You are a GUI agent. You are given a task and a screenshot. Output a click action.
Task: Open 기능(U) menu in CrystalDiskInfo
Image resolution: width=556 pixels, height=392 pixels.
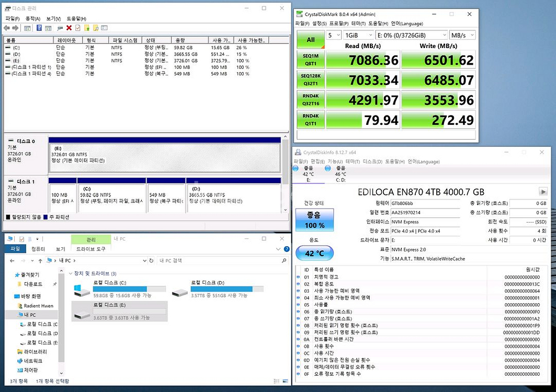335,162
